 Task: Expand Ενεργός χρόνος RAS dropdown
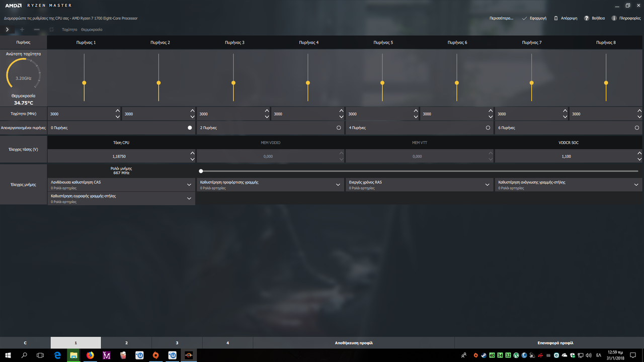pos(488,185)
